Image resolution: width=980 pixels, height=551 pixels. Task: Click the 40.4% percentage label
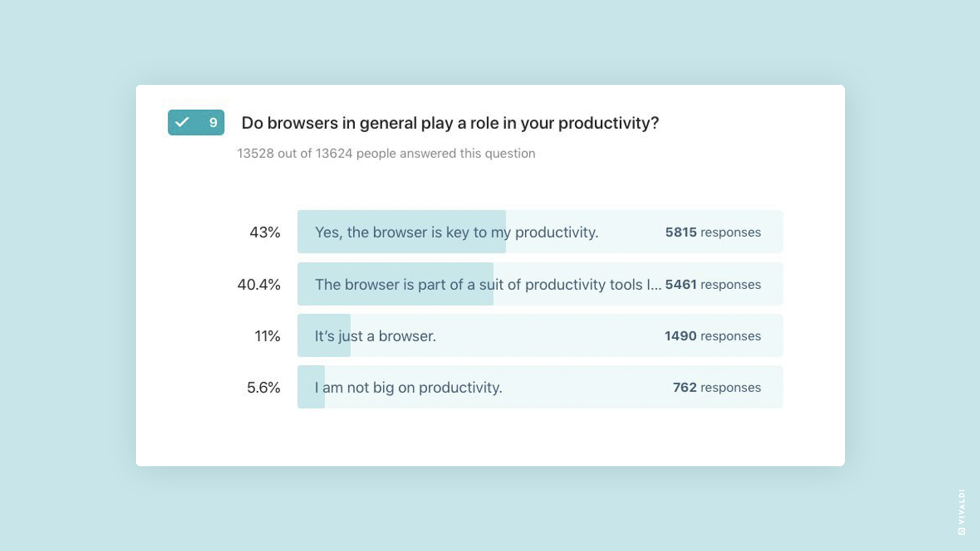pyautogui.click(x=259, y=285)
